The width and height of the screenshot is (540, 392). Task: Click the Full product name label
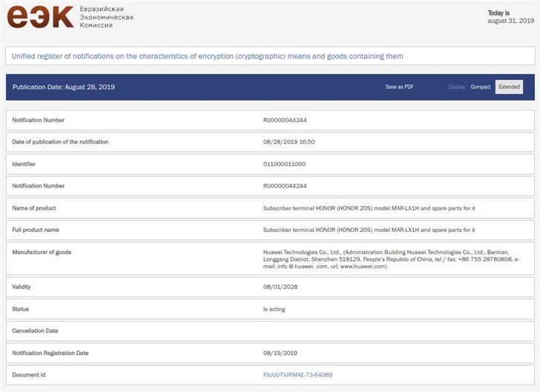click(x=36, y=230)
